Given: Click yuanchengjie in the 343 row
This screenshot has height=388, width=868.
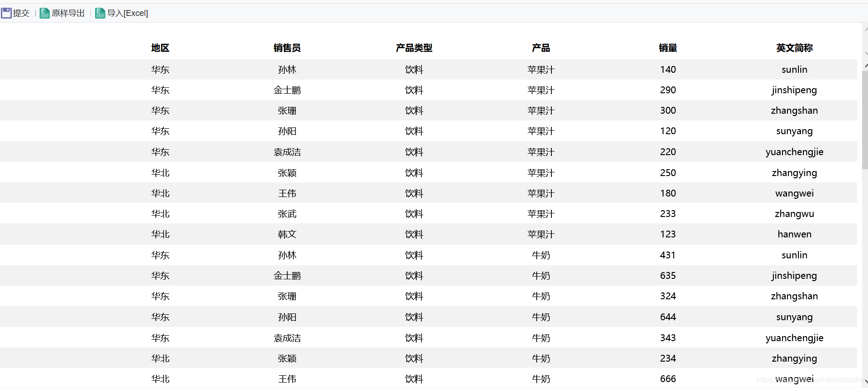Looking at the screenshot, I should click(x=794, y=338).
